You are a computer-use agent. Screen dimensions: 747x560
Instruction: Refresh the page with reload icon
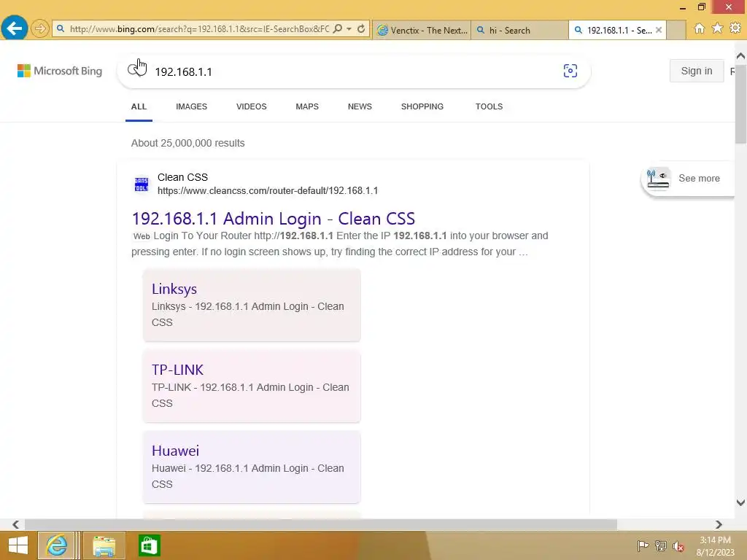point(361,29)
